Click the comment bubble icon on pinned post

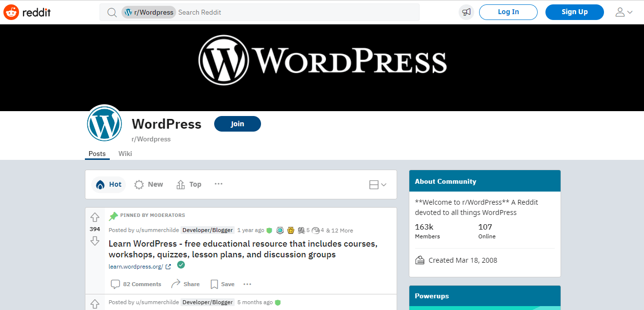115,284
